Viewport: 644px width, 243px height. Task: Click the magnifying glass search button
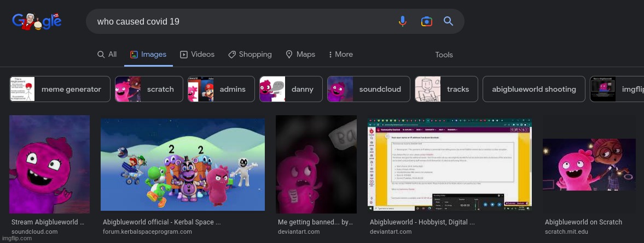click(x=448, y=21)
